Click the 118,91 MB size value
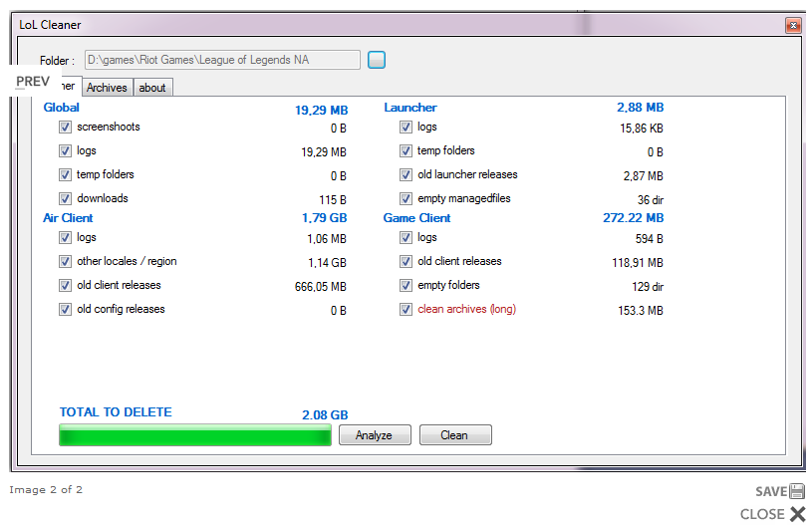Viewport: 812px width, 529px height. point(637,263)
